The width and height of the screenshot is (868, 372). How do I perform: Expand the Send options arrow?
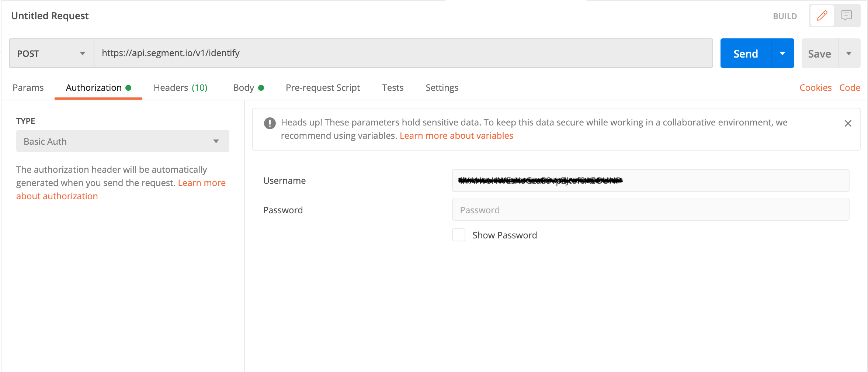(782, 54)
